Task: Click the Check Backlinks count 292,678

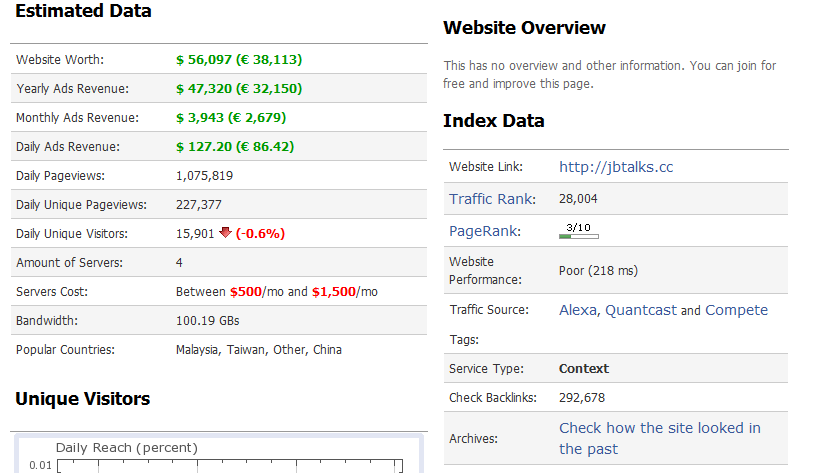Action: pyautogui.click(x=581, y=398)
